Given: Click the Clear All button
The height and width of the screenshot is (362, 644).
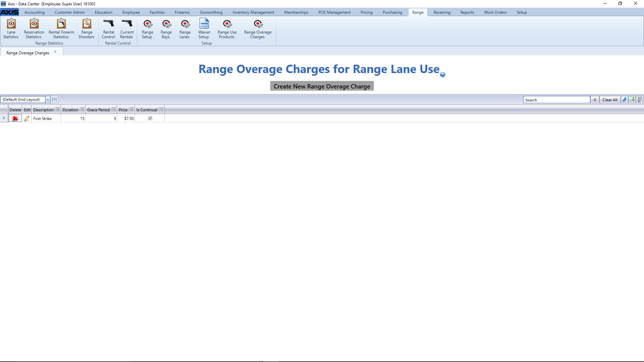Looking at the screenshot, I should tap(610, 100).
